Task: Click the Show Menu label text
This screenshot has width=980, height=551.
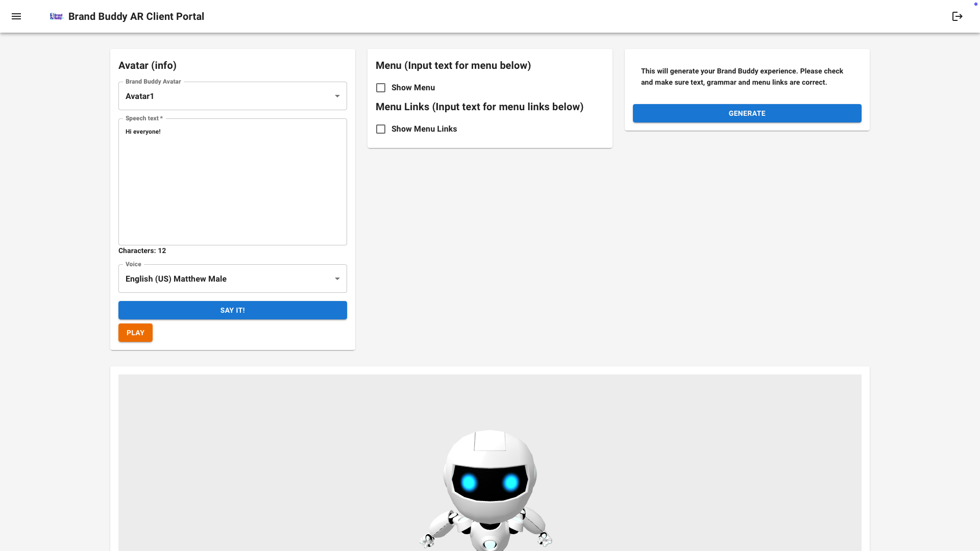Action: pyautogui.click(x=413, y=88)
